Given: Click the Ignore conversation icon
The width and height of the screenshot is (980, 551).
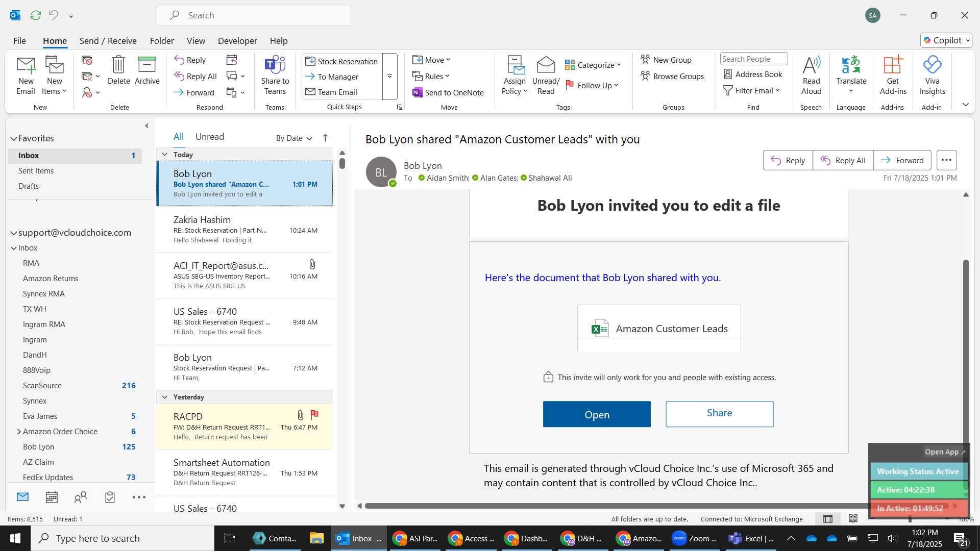Looking at the screenshot, I should tap(87, 61).
